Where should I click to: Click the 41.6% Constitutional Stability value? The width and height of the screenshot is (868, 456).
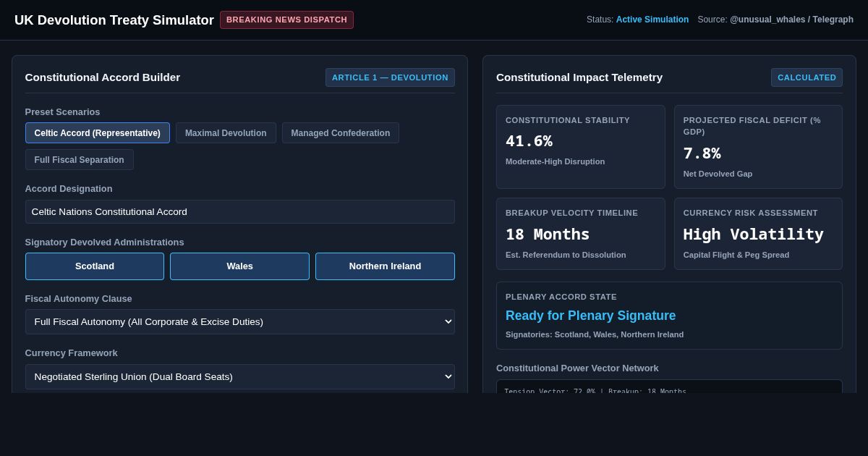(529, 141)
